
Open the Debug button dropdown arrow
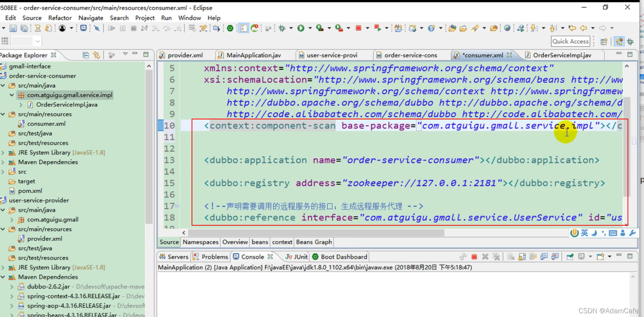click(x=291, y=28)
